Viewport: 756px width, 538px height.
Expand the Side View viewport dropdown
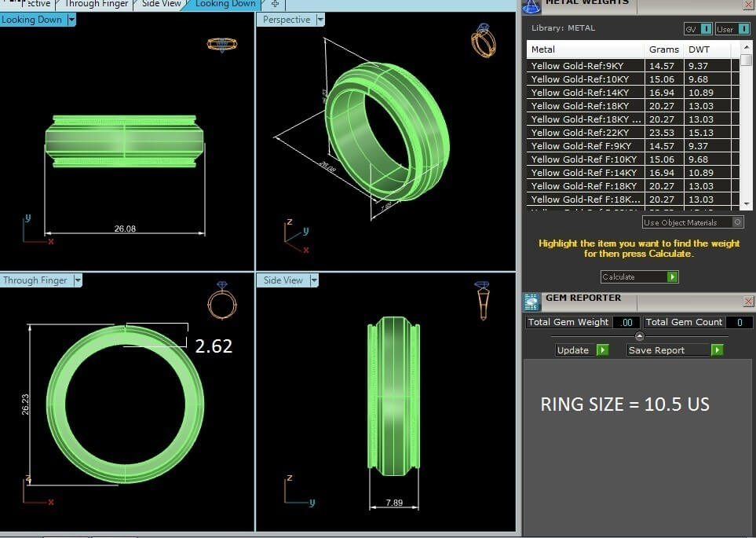click(x=314, y=280)
